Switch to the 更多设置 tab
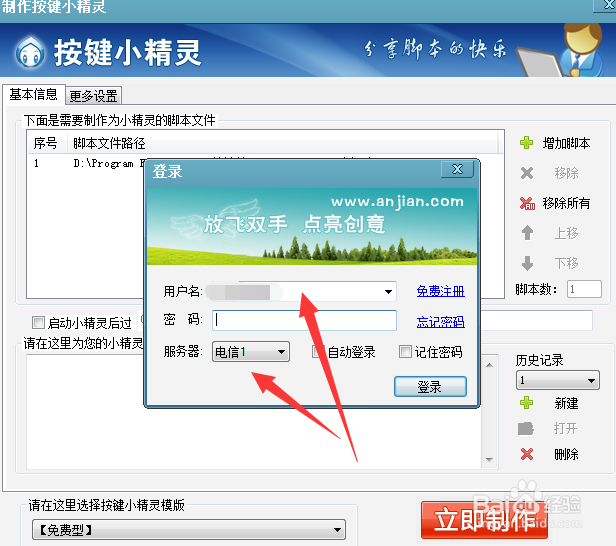Screen dimensions: 616x546 [x=94, y=96]
